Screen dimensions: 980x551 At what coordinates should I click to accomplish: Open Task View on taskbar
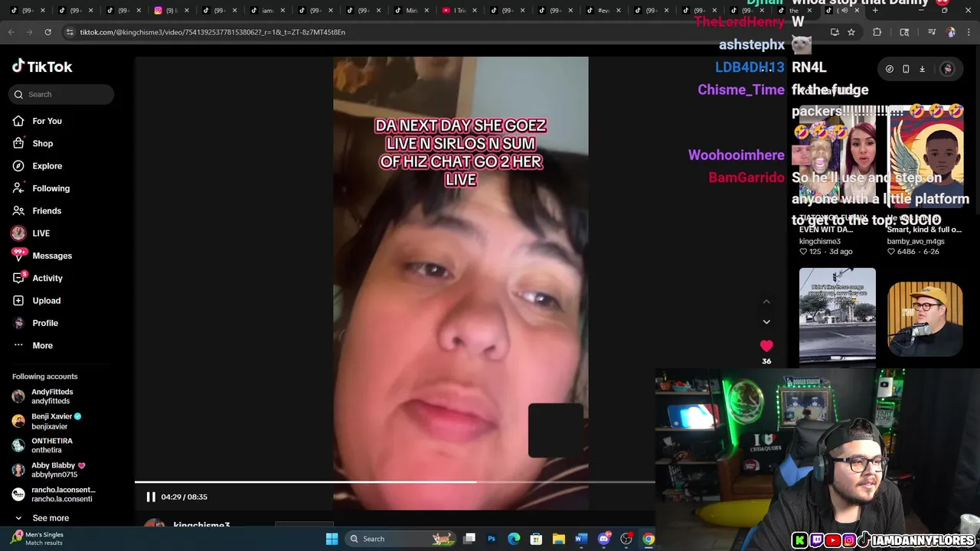click(x=469, y=539)
